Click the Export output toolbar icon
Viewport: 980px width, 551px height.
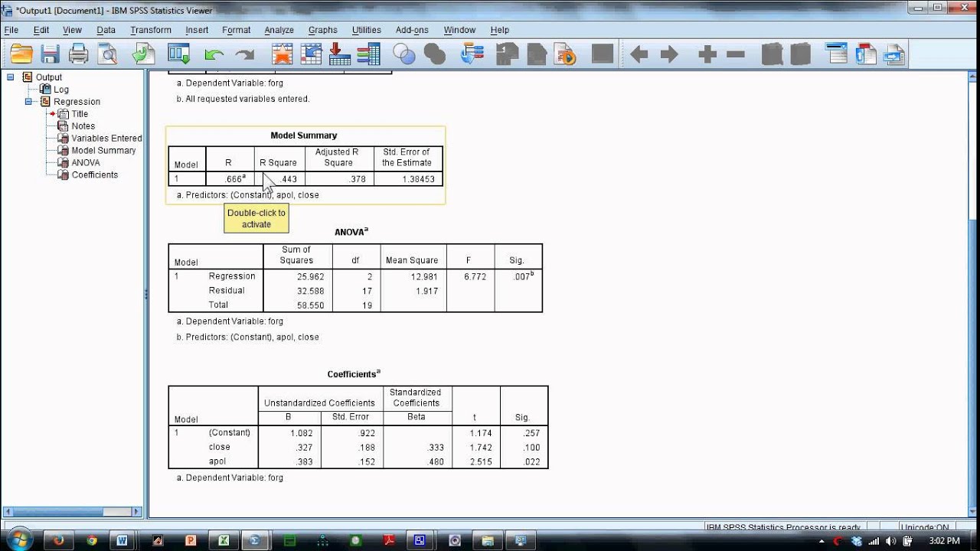143,54
